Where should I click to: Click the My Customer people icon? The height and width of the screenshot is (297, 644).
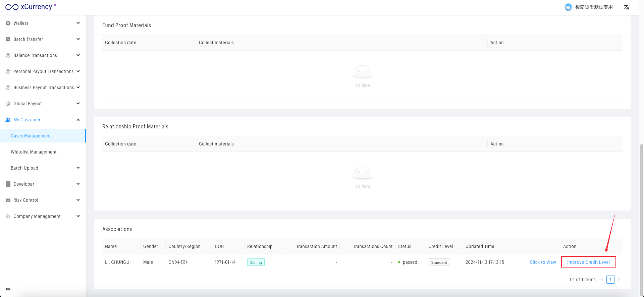pyautogui.click(x=8, y=120)
